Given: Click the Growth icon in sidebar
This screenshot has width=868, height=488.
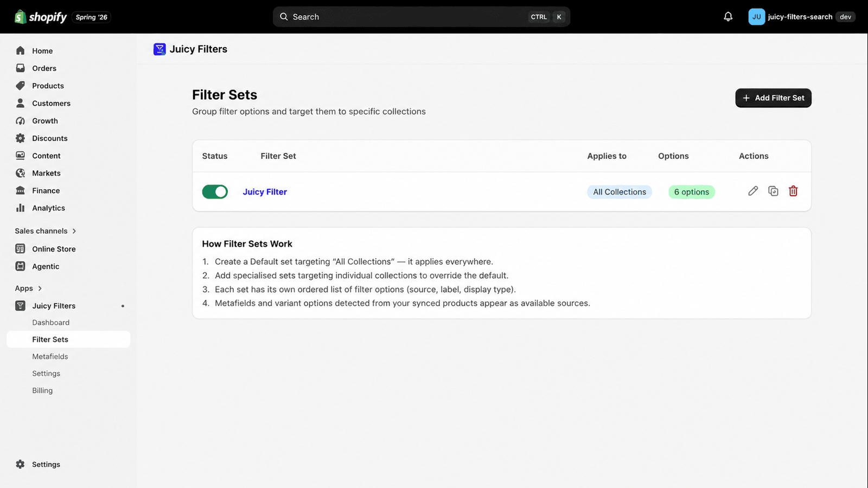Looking at the screenshot, I should (x=21, y=121).
